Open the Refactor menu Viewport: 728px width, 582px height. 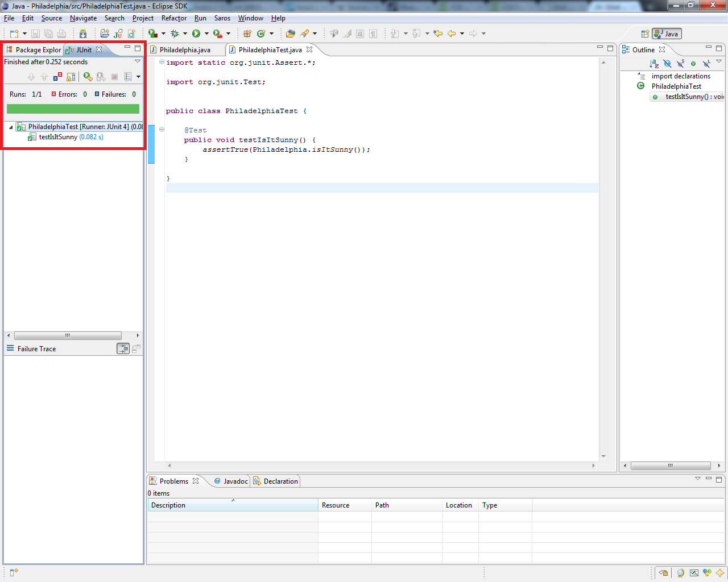(x=173, y=18)
